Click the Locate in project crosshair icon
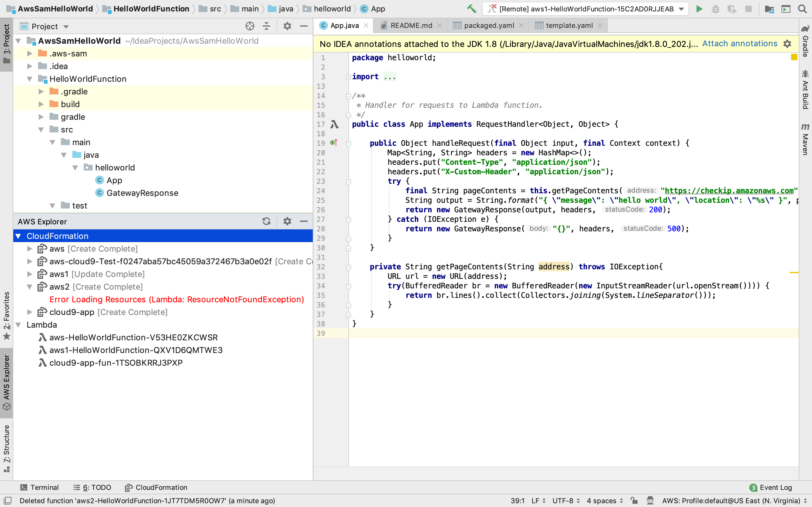Viewport: 812px width, 507px height. click(x=250, y=26)
